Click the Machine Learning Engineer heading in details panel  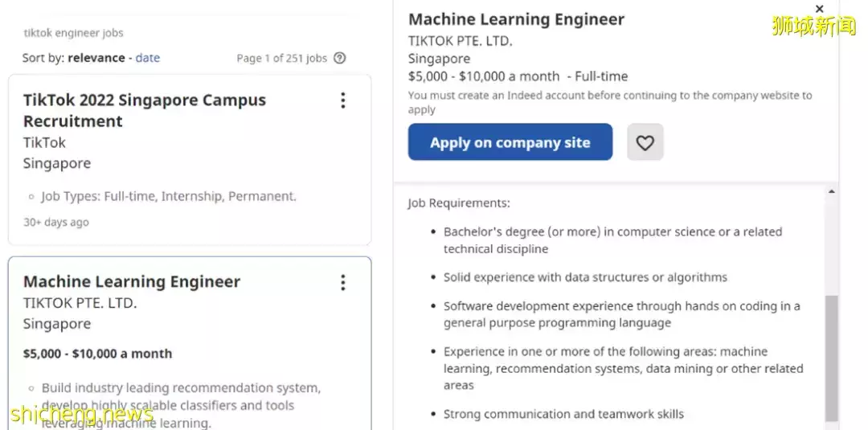click(x=516, y=19)
